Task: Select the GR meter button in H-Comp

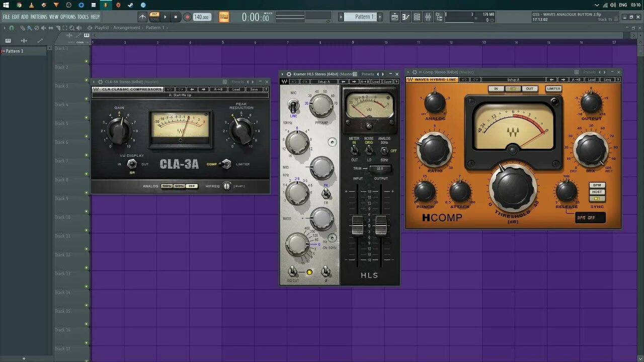Action: 513,88
